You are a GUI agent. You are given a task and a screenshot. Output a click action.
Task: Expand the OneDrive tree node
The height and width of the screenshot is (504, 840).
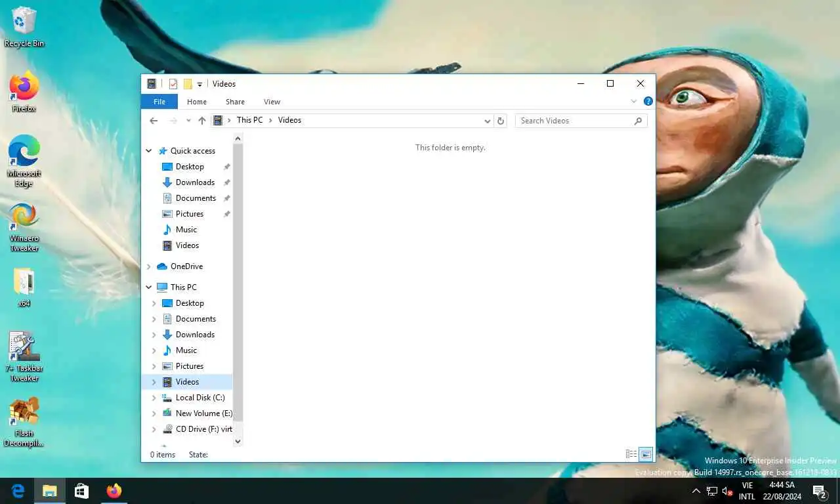(x=149, y=266)
